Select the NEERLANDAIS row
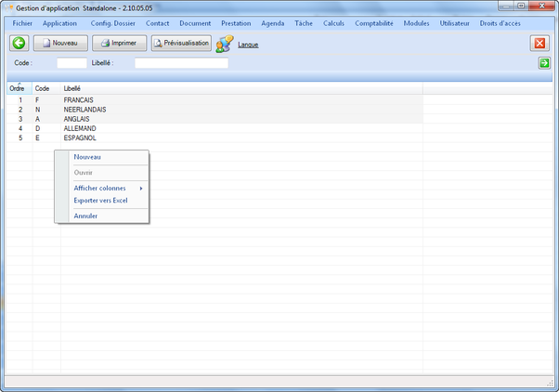The image size is (559, 392). pos(84,109)
